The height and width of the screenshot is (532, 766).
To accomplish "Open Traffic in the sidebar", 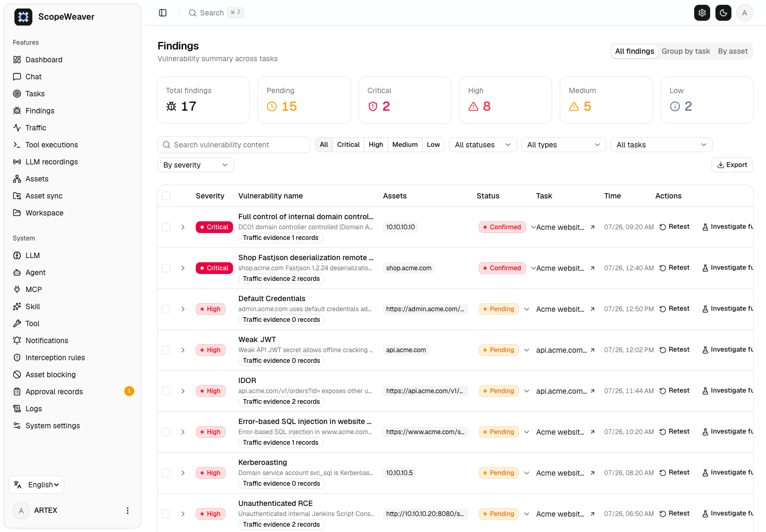I will click(72, 128).
